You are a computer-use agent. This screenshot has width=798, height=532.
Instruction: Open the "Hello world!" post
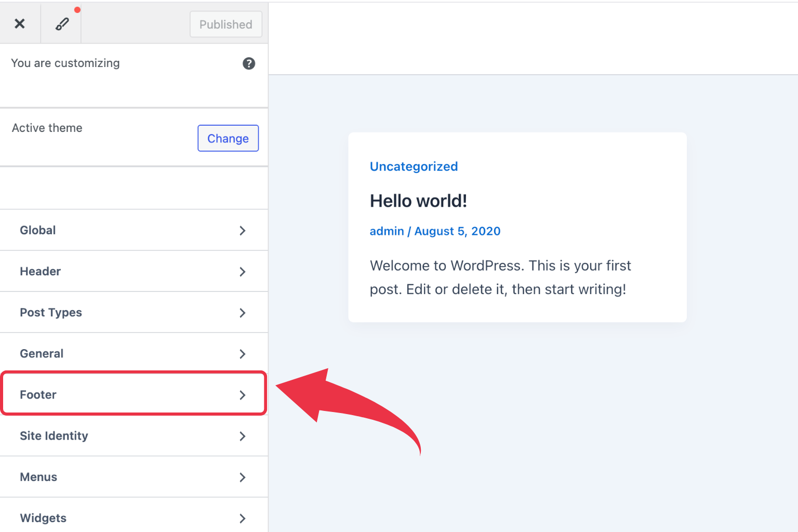418,201
